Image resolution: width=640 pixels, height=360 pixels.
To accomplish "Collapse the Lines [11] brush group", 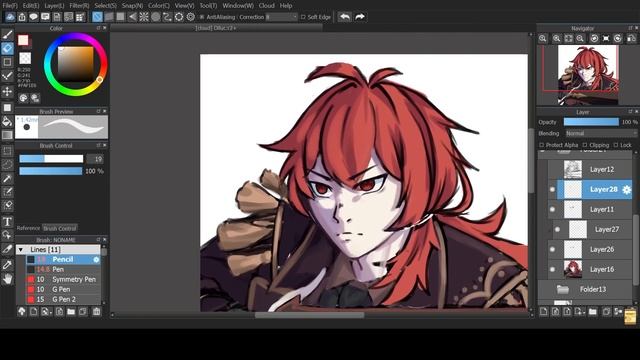I will point(21,249).
